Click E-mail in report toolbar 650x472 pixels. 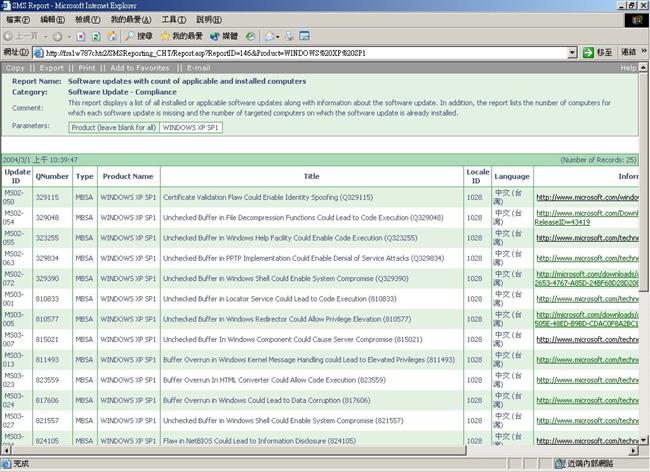(x=199, y=68)
